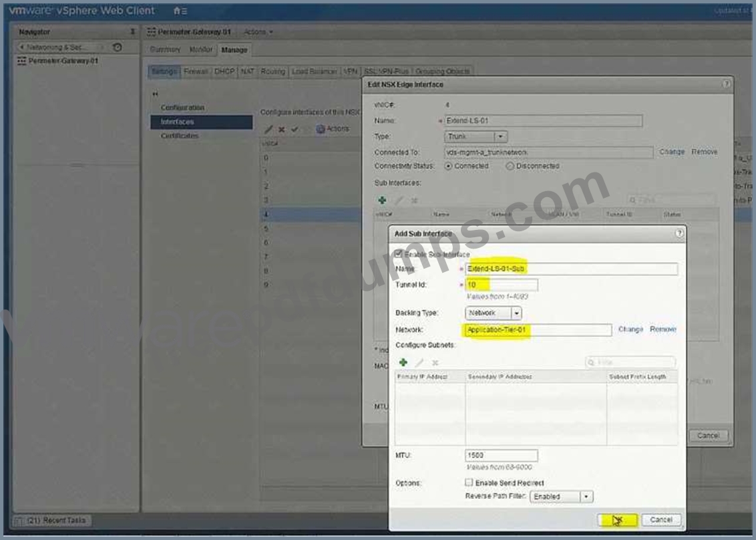This screenshot has height=540, width=756.
Task: Delete sub interface X in Edit NSX dialog
Action: tap(414, 200)
